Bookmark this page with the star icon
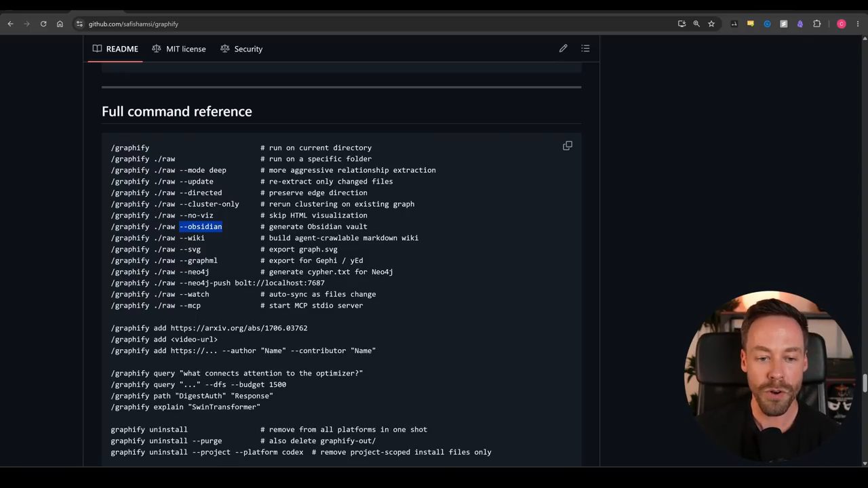The height and width of the screenshot is (488, 868). point(711,24)
